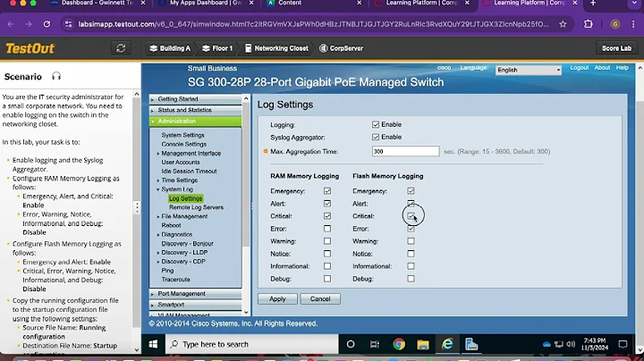Click the Cortana circle icon on taskbar

tap(351, 344)
